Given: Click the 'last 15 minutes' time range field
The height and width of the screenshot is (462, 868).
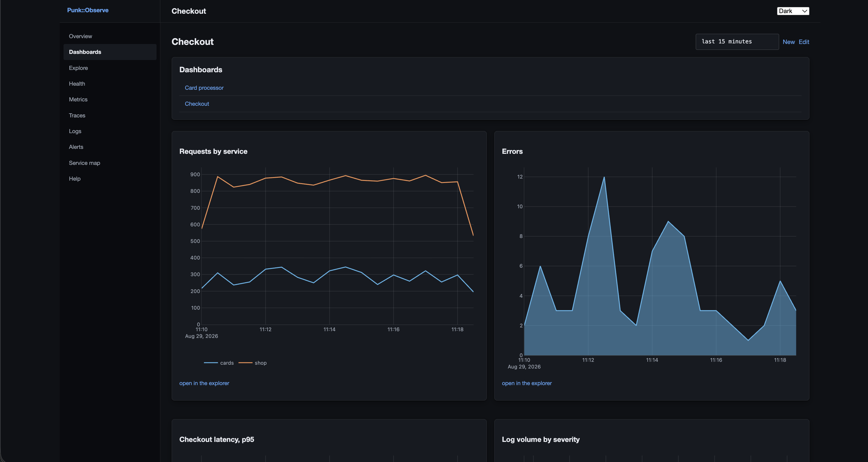Looking at the screenshot, I should pos(737,41).
